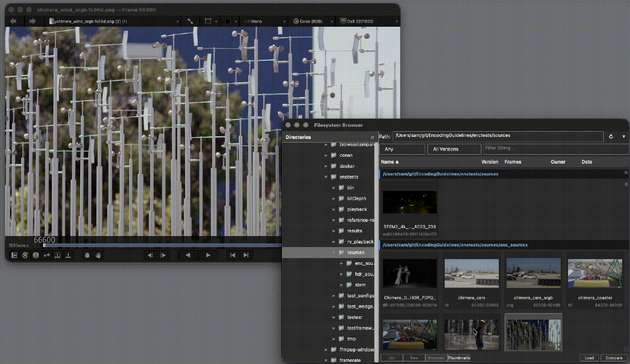Jump to the last frame
The image size is (630, 364).
coord(246,255)
